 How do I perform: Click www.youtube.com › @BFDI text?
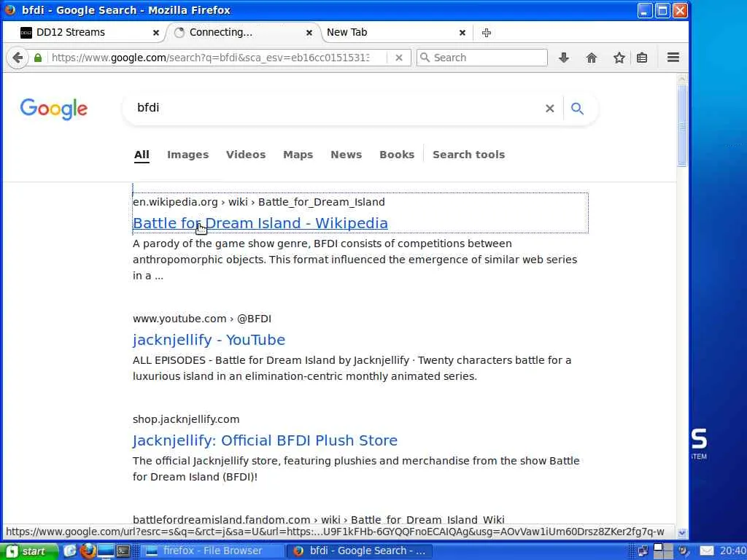coord(202,319)
